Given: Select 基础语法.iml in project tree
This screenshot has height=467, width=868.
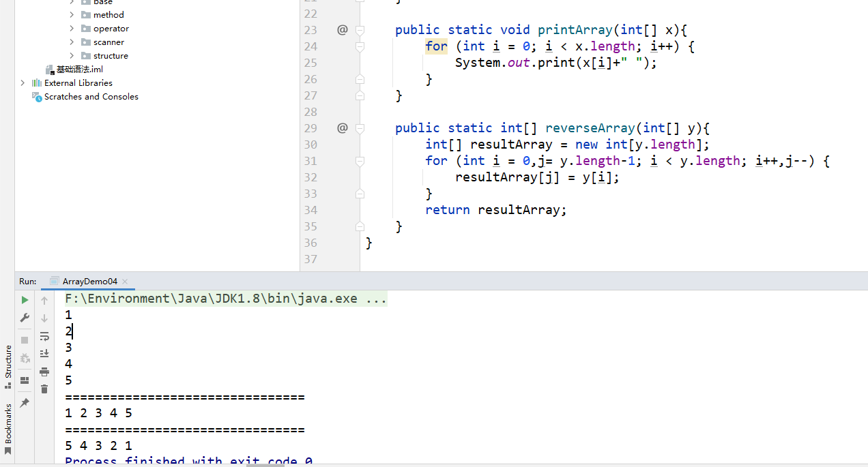Looking at the screenshot, I should pos(80,69).
